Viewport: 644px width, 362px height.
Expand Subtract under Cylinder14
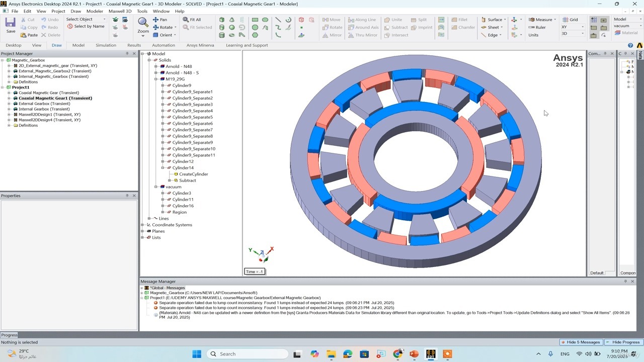pos(170,180)
